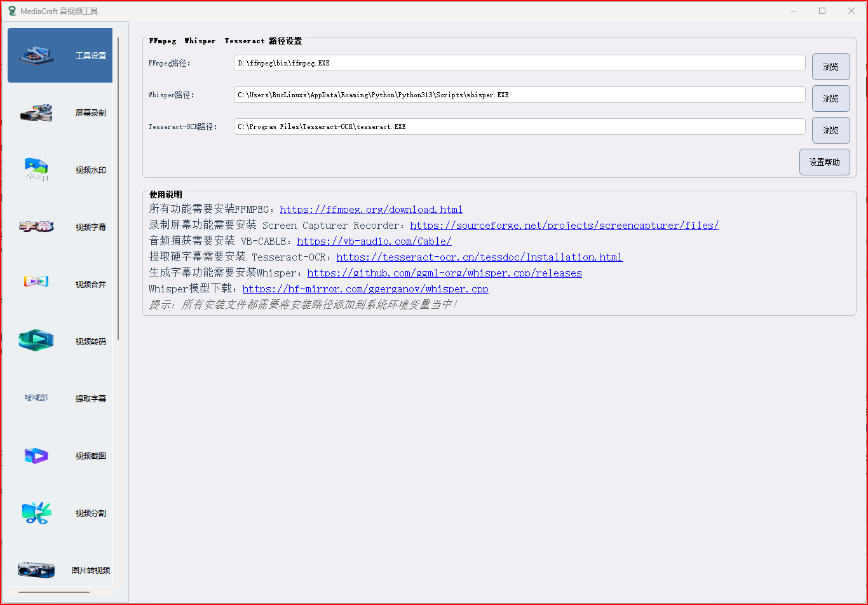The height and width of the screenshot is (605, 868).
Task: Select the 视频转码 transcode icon
Action: (x=37, y=340)
